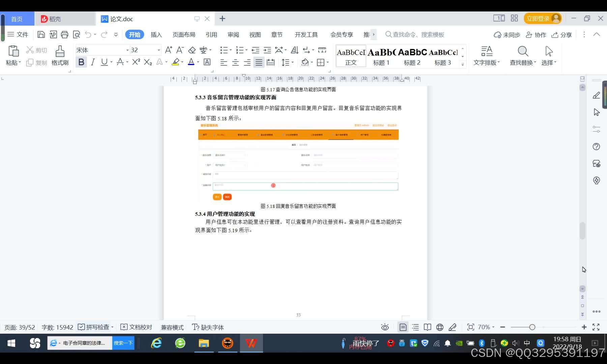Open Print Preview from quick toolbar
The height and width of the screenshot is (364, 607).
[77, 34]
